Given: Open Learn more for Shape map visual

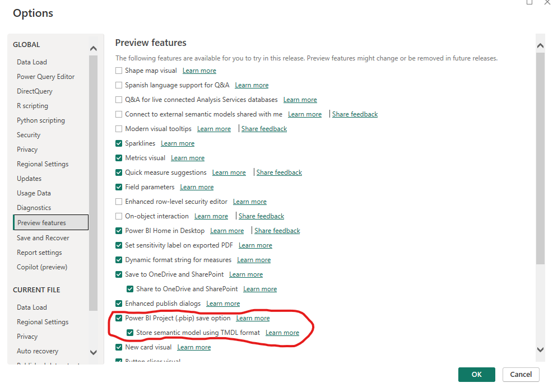Looking at the screenshot, I should [199, 71].
